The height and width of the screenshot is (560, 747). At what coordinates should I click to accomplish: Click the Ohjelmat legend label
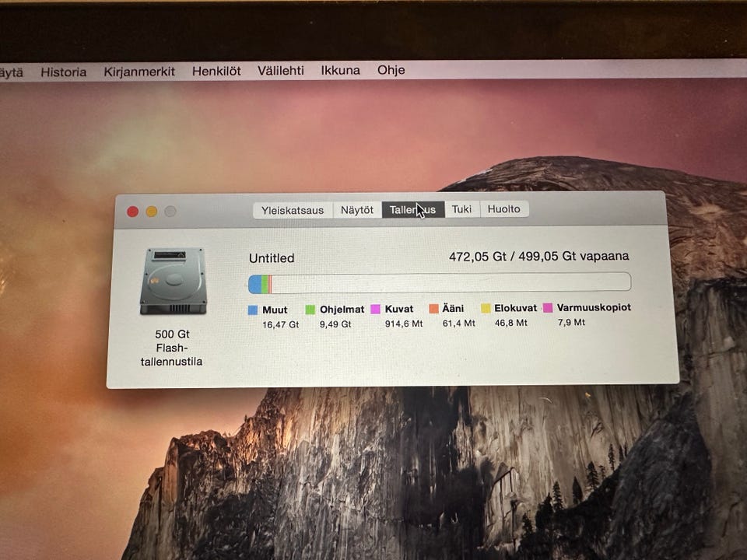click(342, 310)
